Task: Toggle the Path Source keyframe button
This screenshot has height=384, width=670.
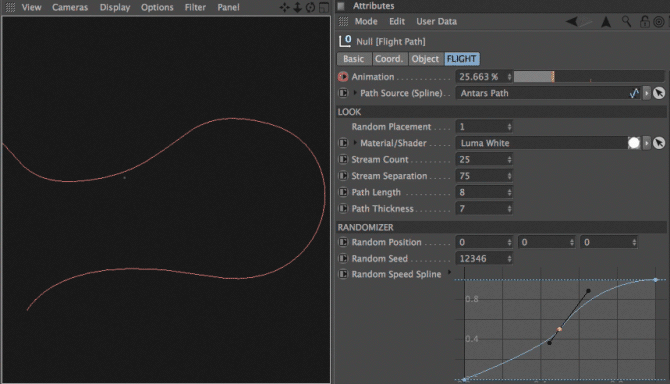Action: click(343, 93)
